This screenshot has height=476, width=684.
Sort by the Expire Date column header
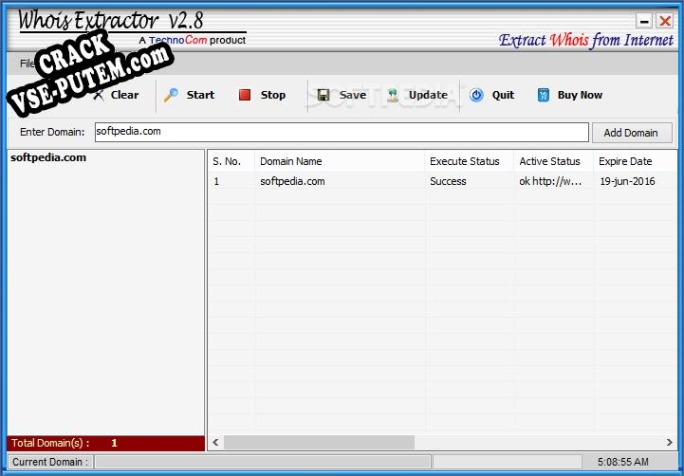click(635, 161)
